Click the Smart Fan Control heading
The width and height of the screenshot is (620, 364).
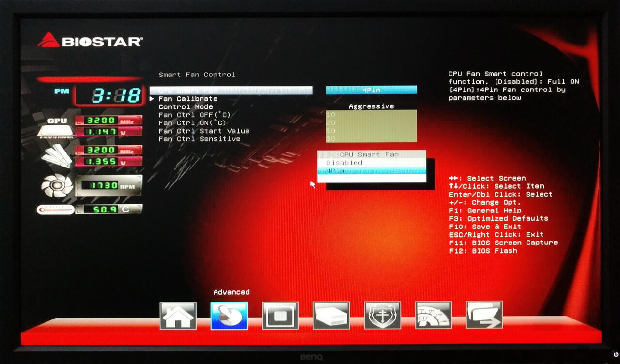197,75
